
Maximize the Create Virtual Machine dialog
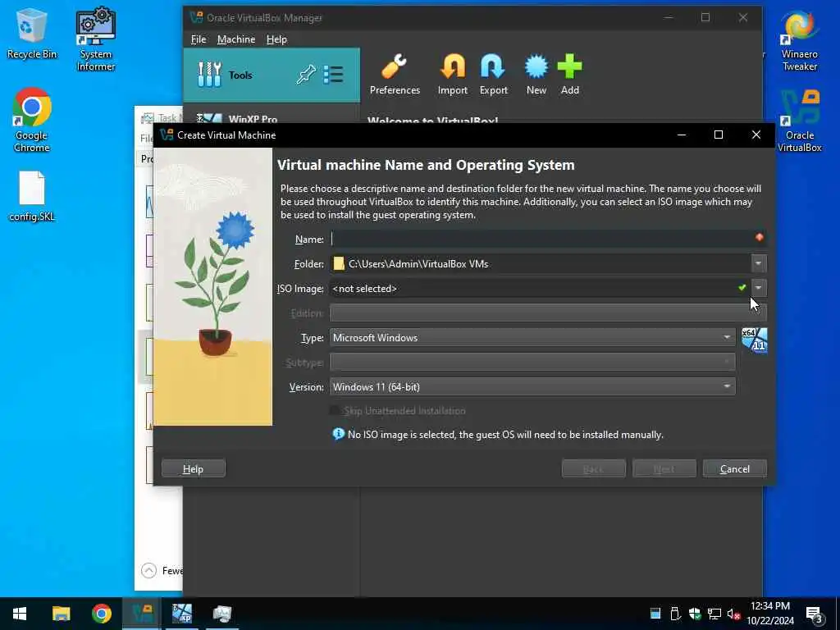(x=719, y=135)
